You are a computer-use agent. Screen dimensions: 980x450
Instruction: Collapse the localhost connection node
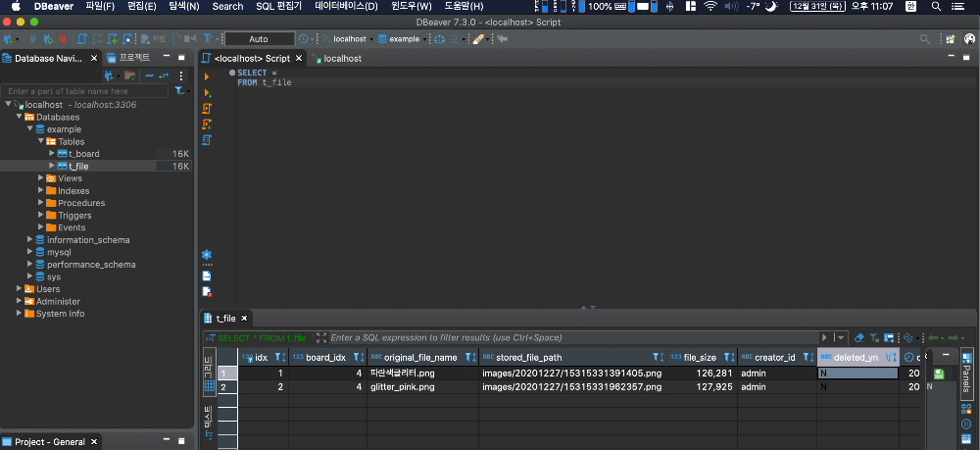[8, 104]
